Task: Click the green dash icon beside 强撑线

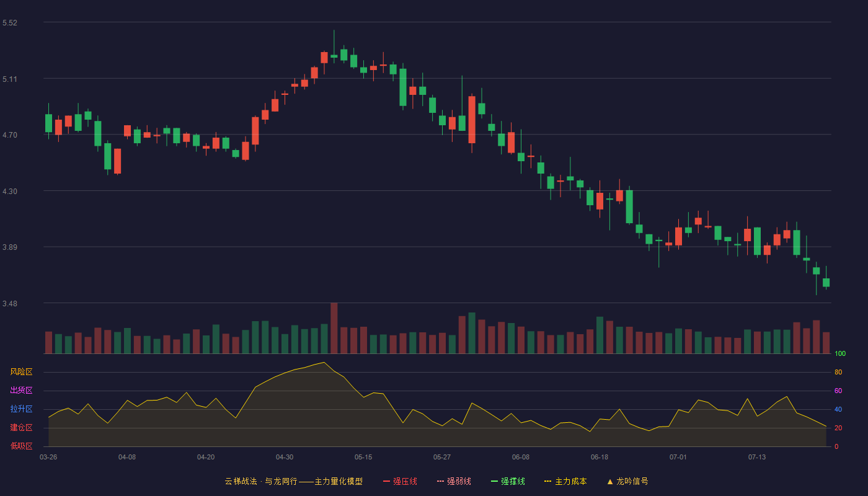Action: [x=495, y=481]
